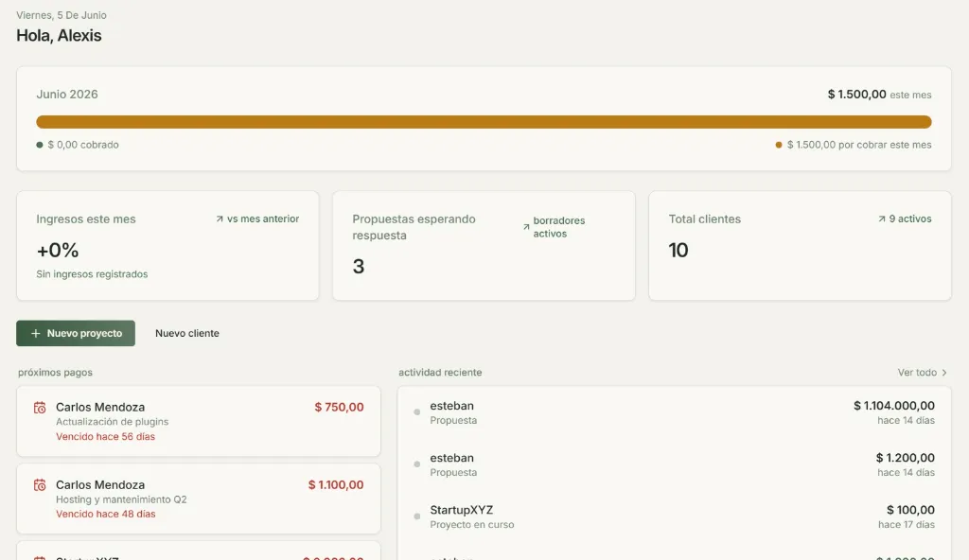Image resolution: width=969 pixels, height=560 pixels.
Task: Click the arrow icon beside vs mes anterior
Action: pos(220,219)
